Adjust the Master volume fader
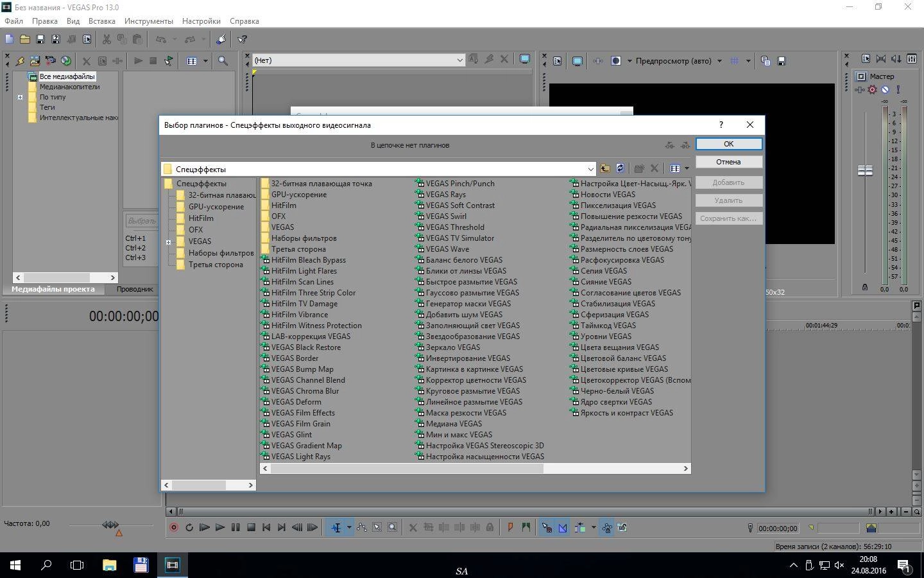 click(865, 170)
